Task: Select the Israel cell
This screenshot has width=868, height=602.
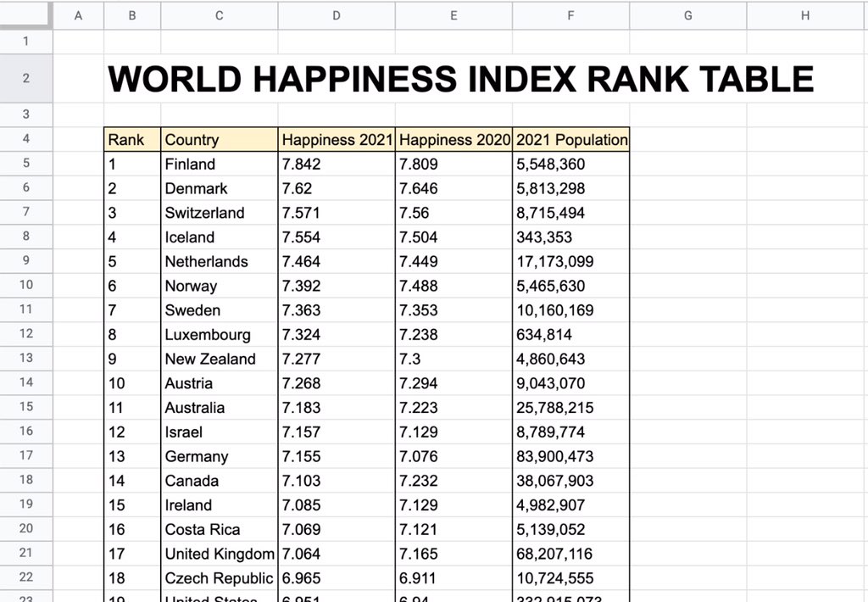Action: [220, 432]
